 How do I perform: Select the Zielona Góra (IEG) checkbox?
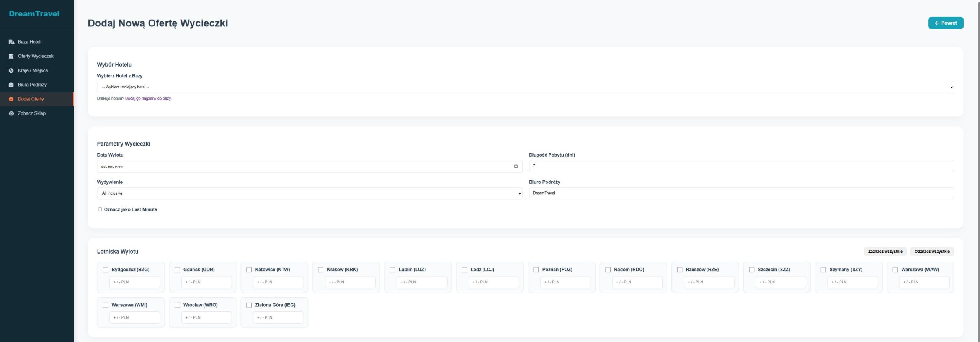click(x=249, y=305)
